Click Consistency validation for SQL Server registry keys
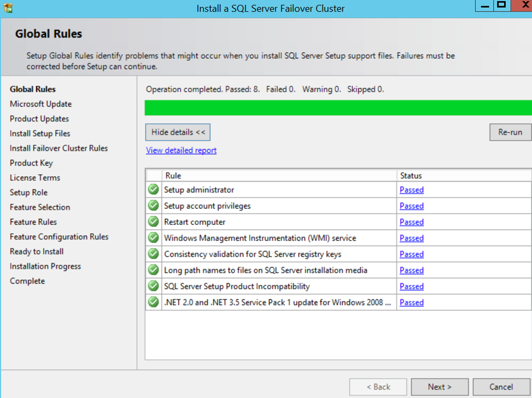This screenshot has width=532, height=398. [x=253, y=254]
